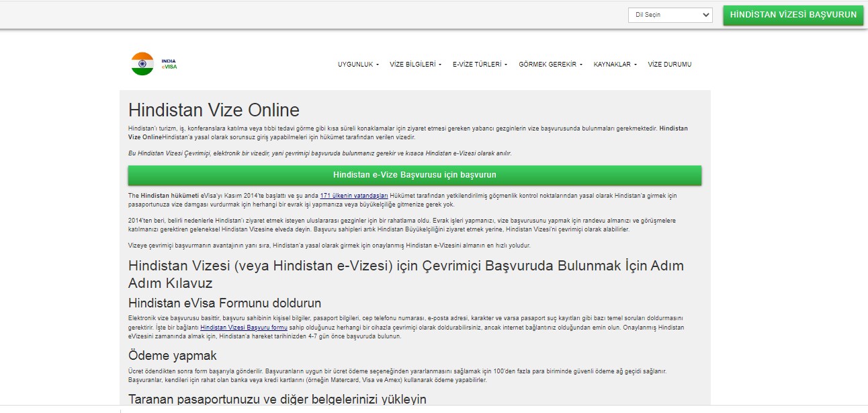Expand the caret beside KAYNAKLAR

pyautogui.click(x=636, y=65)
